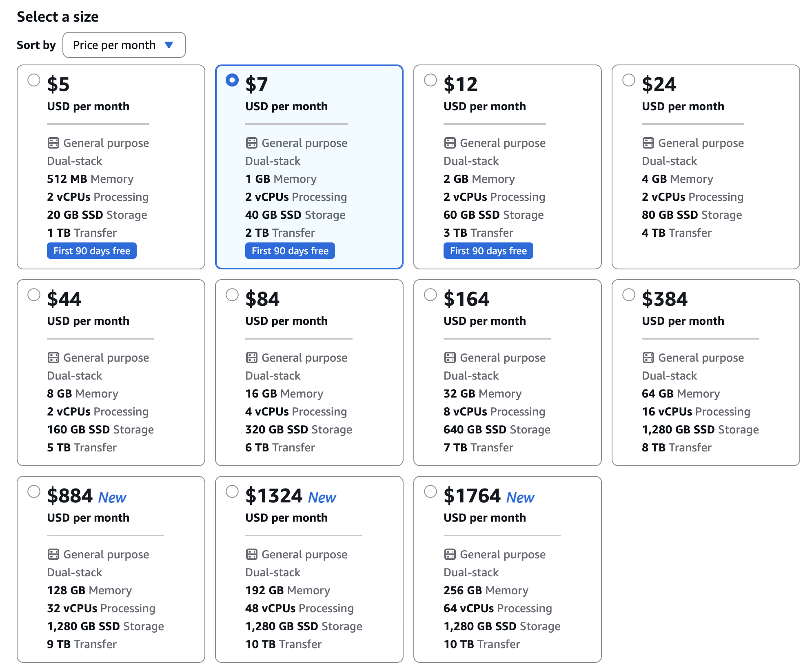Click First 90 days free badge on $12 plan
Image resolution: width=812 pixels, height=671 pixels.
(x=488, y=251)
